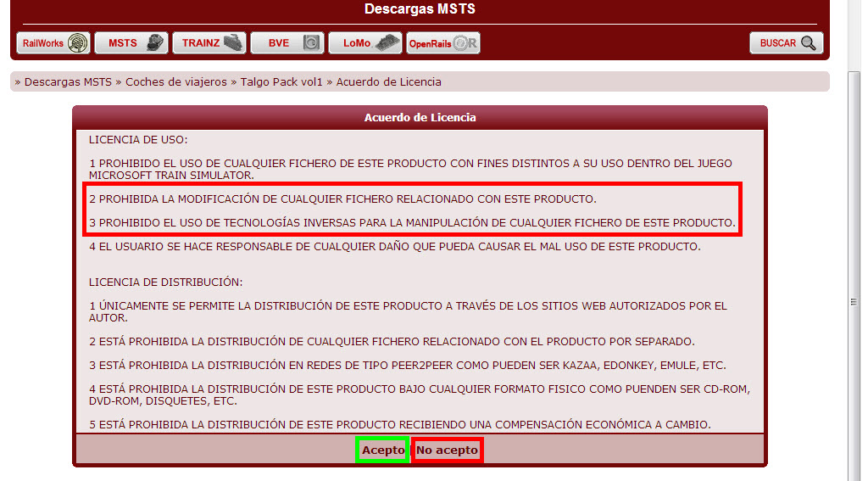Viewport: 868px width, 481px height.
Task: Click the LICENCIA DE USO heading text
Action: point(138,139)
